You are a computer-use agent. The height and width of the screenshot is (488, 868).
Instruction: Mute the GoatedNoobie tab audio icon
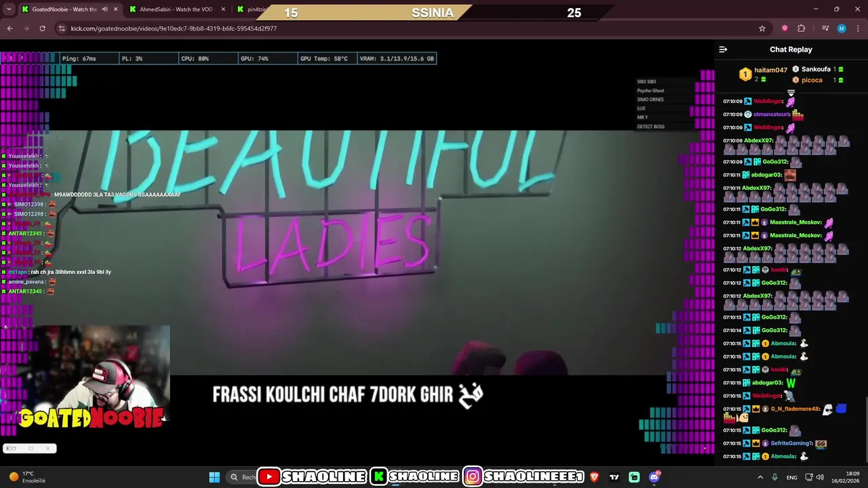click(104, 9)
